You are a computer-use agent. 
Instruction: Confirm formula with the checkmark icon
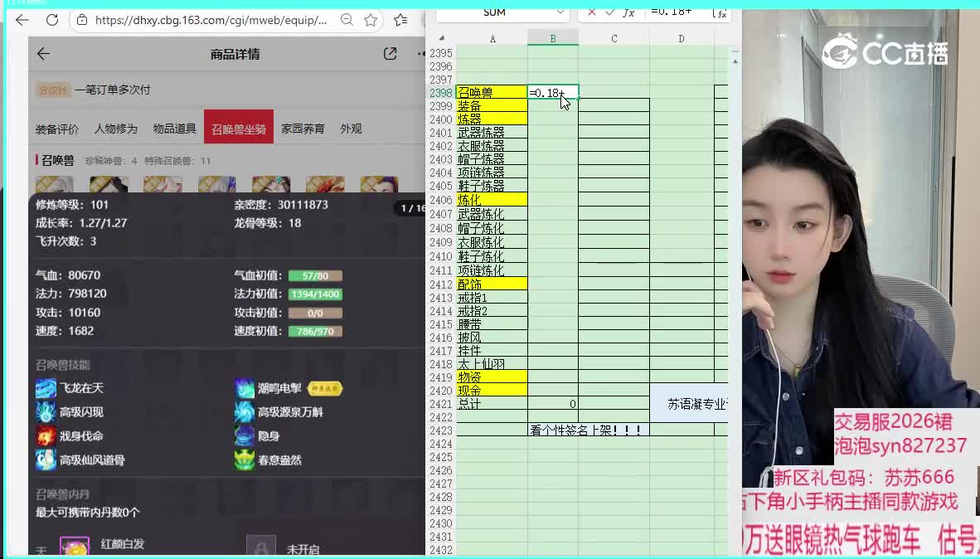pos(610,12)
